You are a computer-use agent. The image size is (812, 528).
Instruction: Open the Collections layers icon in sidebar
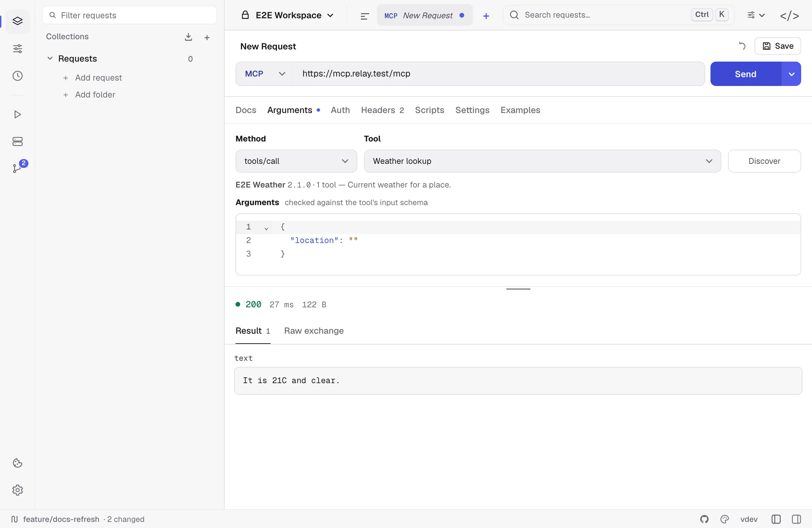click(17, 21)
